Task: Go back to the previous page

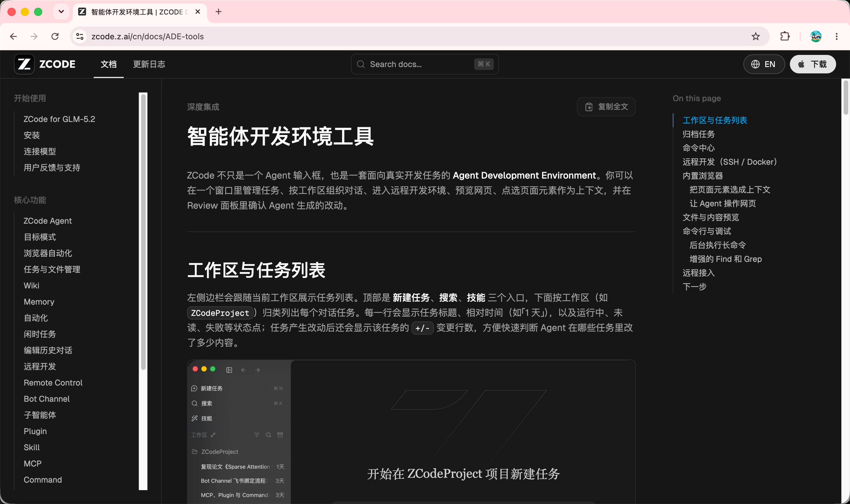Action: click(x=14, y=36)
